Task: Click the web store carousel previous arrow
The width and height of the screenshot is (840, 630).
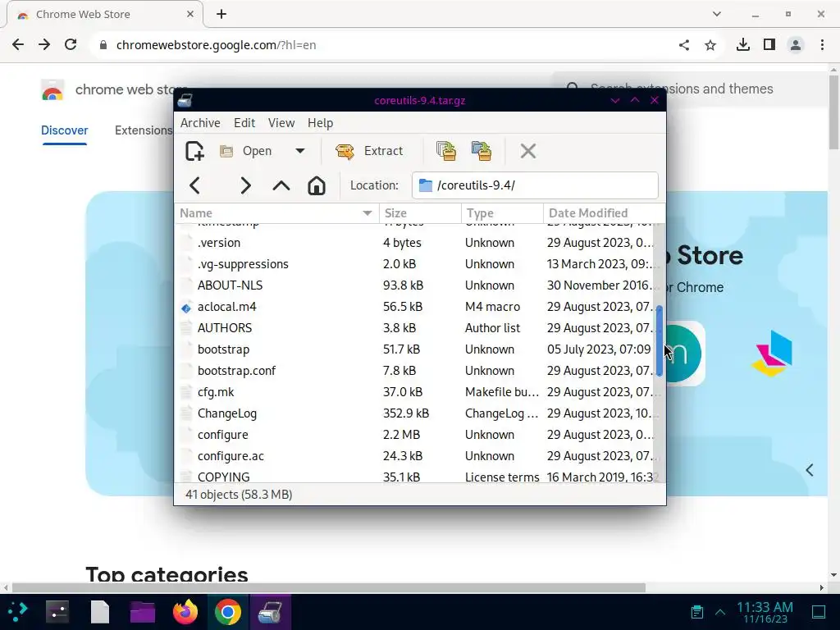Action: pyautogui.click(x=810, y=470)
